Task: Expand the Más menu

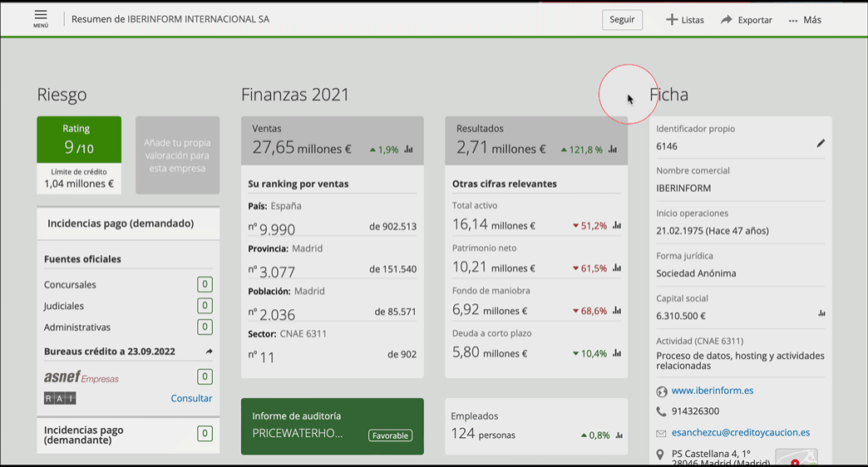Action: [x=805, y=19]
